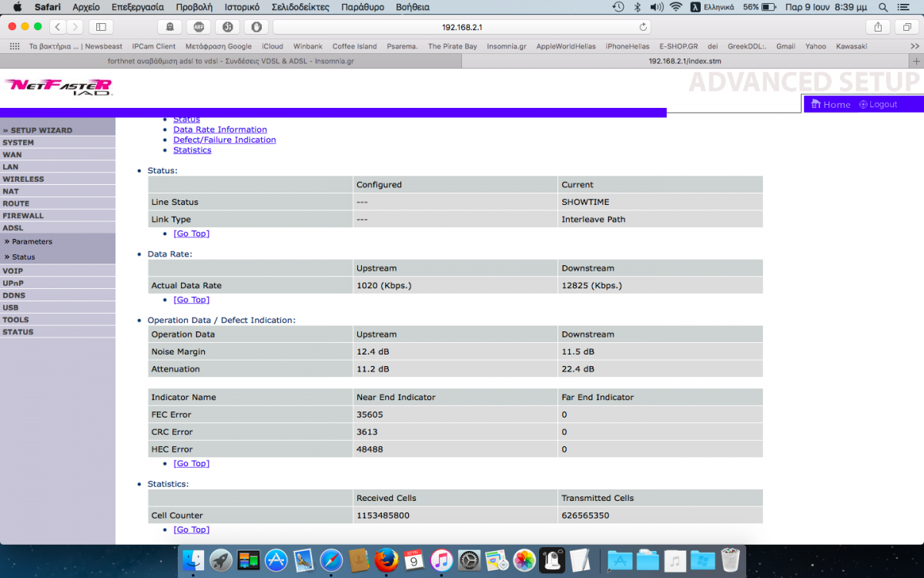Screen dimensions: 924x578
Task: Click Go Top under Cell Counter row
Action: (x=191, y=529)
